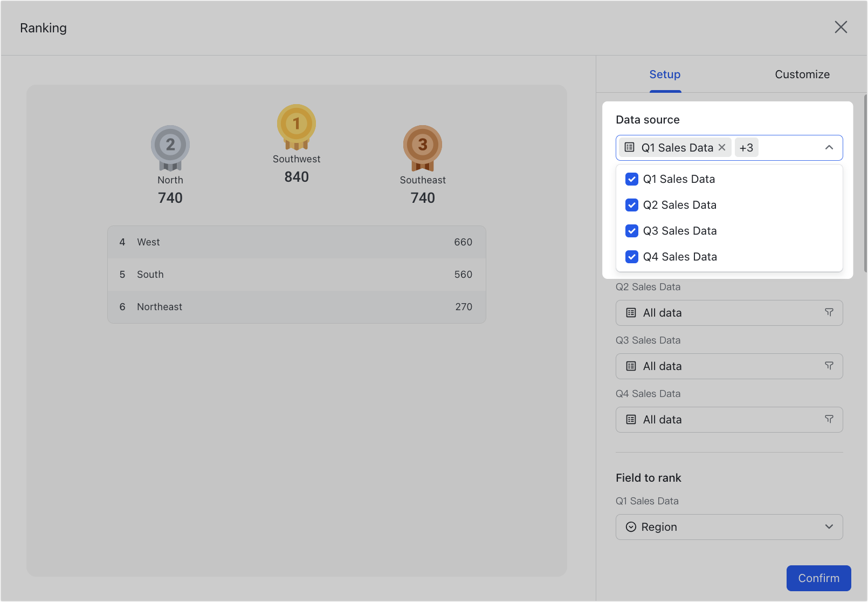Image resolution: width=868 pixels, height=602 pixels.
Task: Uncheck the Q2 Sales Data checkbox
Action: click(x=631, y=205)
